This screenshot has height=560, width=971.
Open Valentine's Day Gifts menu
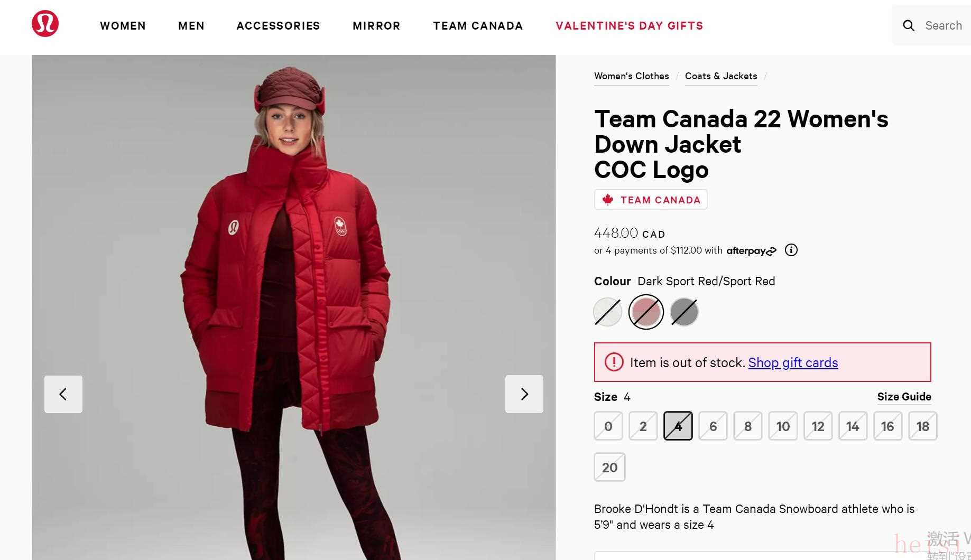[x=629, y=26]
